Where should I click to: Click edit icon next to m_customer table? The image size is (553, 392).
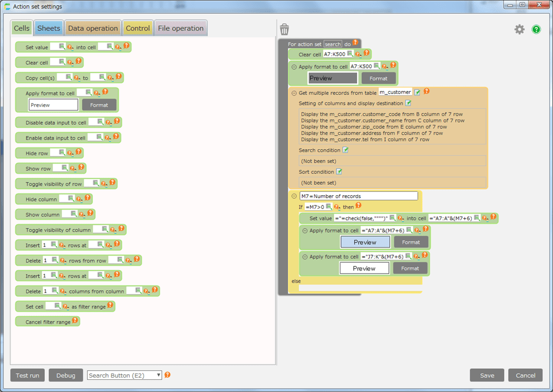pyautogui.click(x=418, y=92)
